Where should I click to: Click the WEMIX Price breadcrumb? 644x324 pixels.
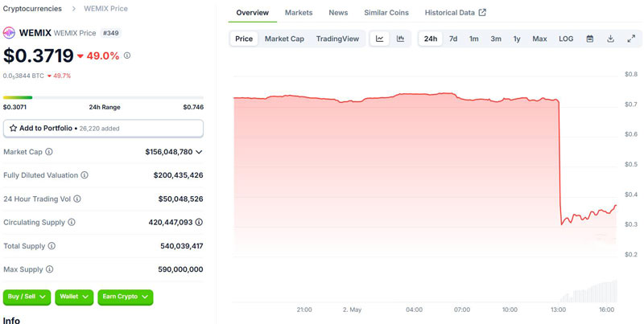click(105, 9)
